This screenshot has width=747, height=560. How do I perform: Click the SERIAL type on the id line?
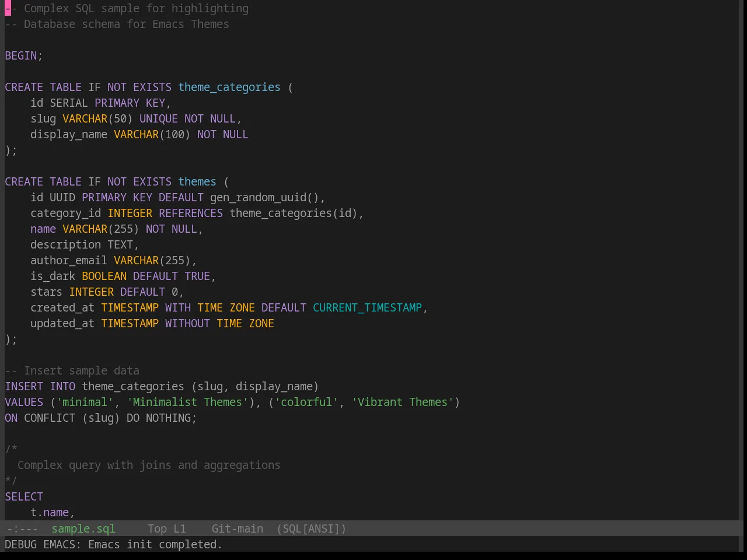coord(69,103)
